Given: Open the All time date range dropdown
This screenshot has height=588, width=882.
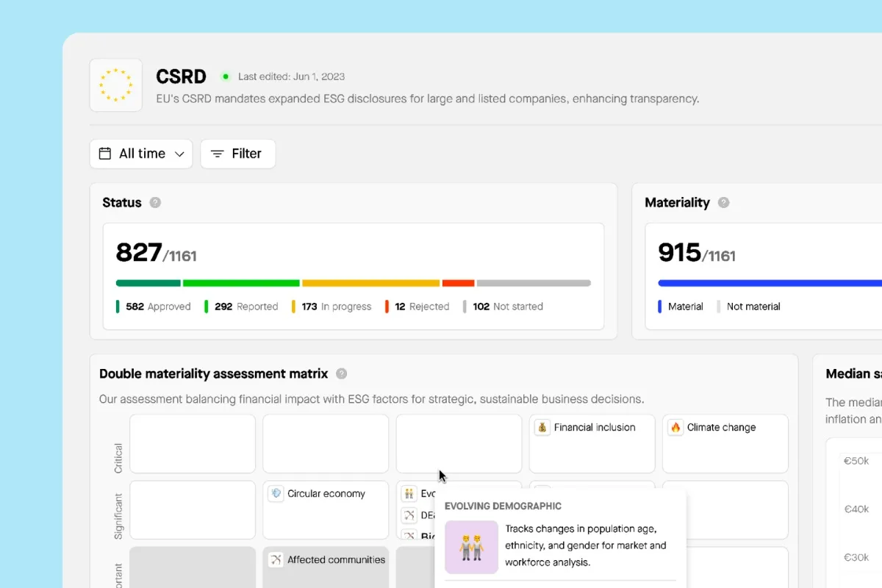Looking at the screenshot, I should [x=141, y=154].
